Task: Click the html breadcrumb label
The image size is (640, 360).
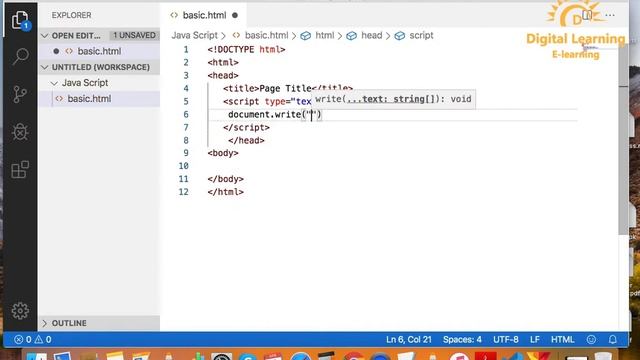Action: (324, 36)
